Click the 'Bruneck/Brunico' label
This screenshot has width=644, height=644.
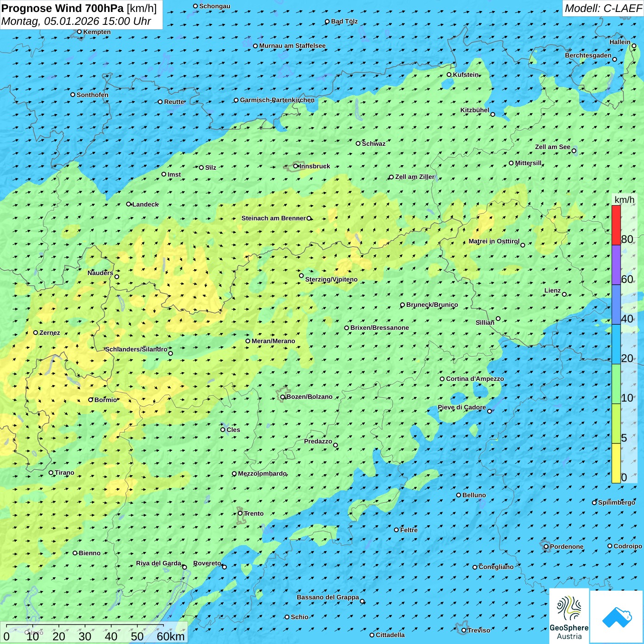point(432,305)
